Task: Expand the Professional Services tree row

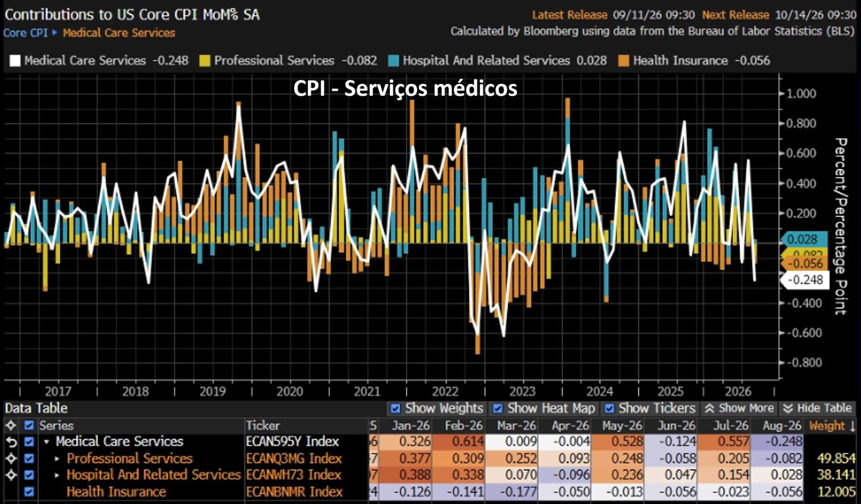Action: pos(57,458)
